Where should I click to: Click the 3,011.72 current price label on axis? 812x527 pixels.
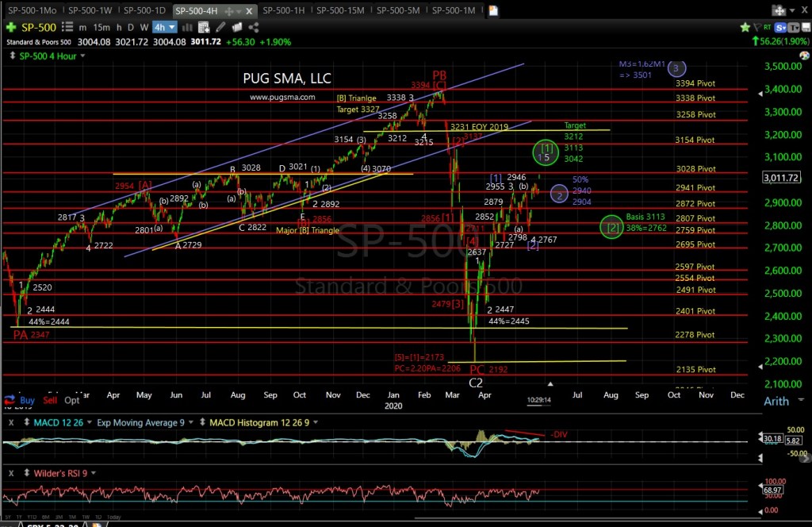tap(781, 178)
